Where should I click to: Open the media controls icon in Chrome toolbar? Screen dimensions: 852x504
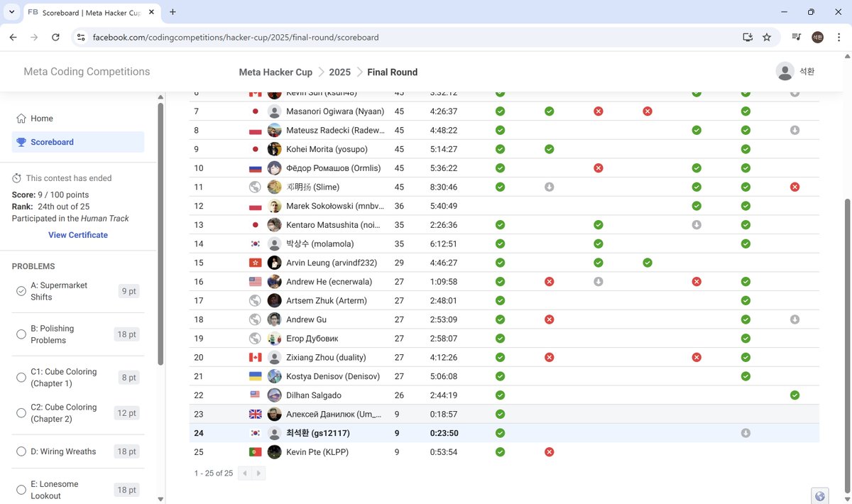point(797,37)
